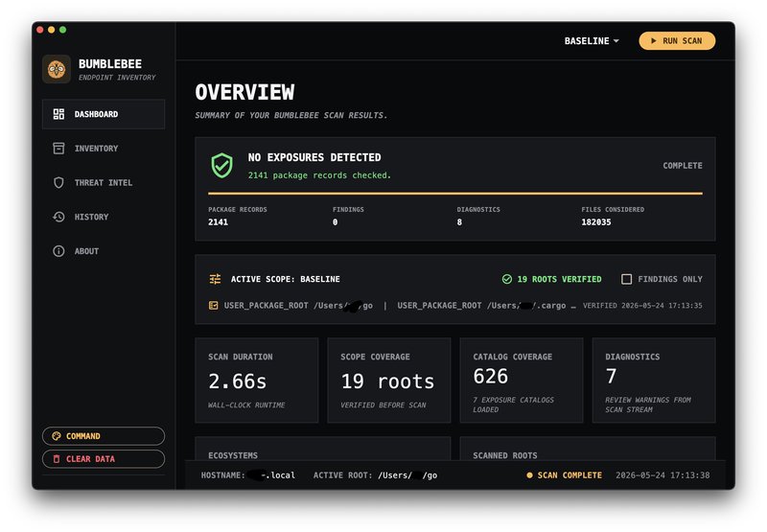Click the Scan Duration 2.66s card

[257, 381]
